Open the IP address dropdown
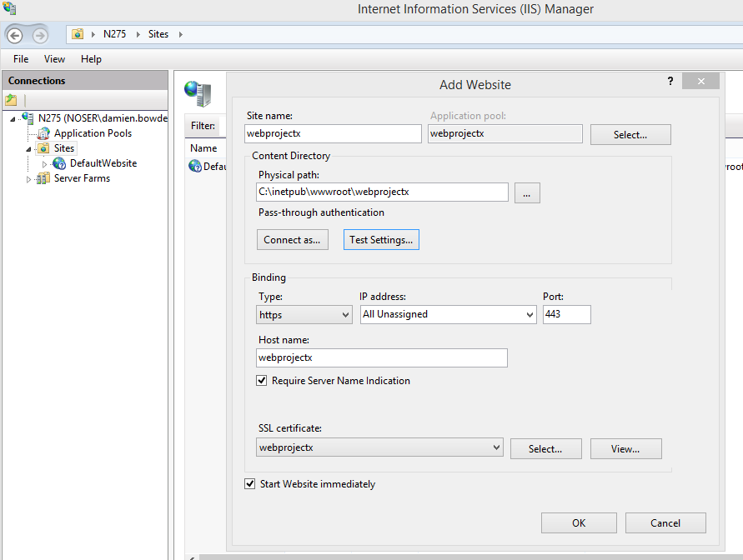The width and height of the screenshot is (743, 560). [448, 315]
